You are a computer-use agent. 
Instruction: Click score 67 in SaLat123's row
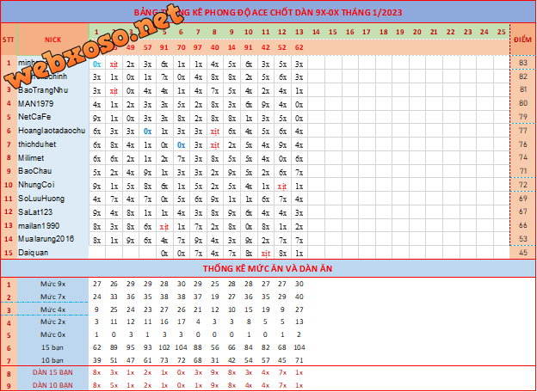(x=523, y=211)
